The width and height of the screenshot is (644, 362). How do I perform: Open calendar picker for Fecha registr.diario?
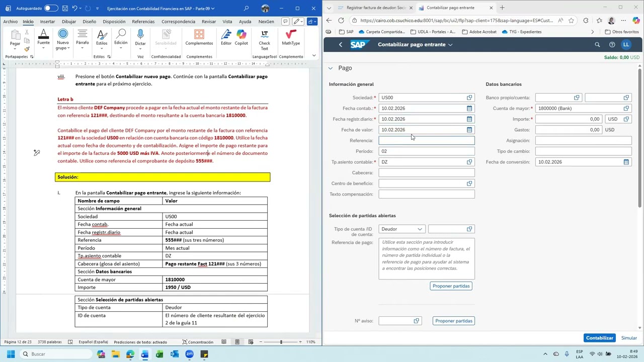(469, 119)
